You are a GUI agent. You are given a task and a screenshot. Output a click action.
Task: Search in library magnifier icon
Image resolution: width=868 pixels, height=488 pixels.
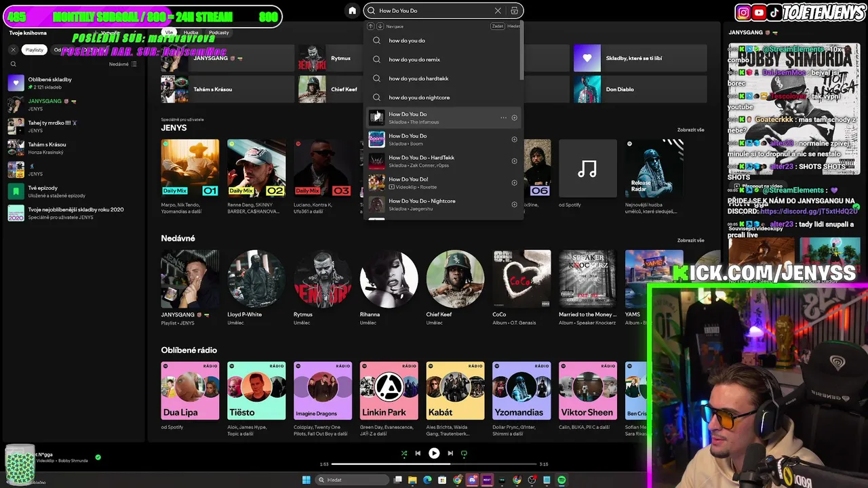pos(13,64)
